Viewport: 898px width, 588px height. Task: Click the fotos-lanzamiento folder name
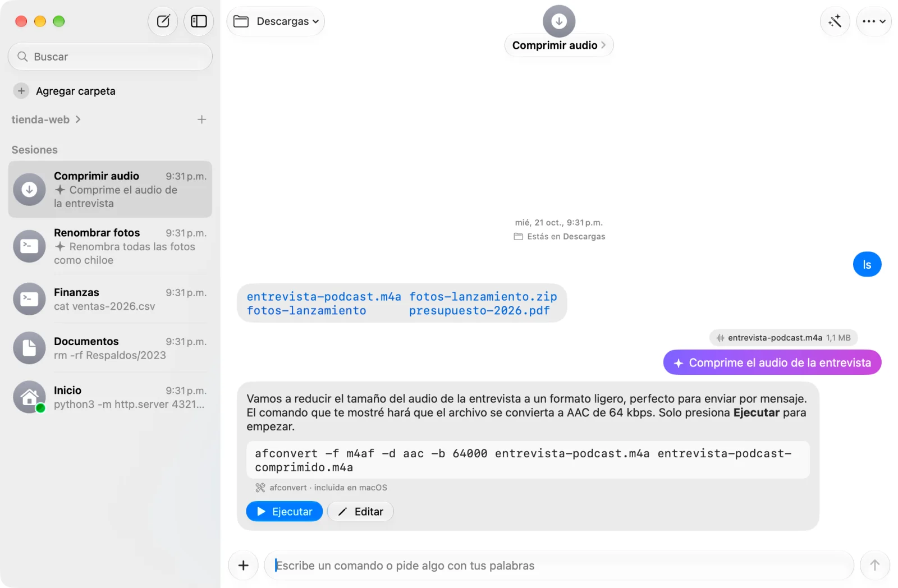[x=306, y=310]
